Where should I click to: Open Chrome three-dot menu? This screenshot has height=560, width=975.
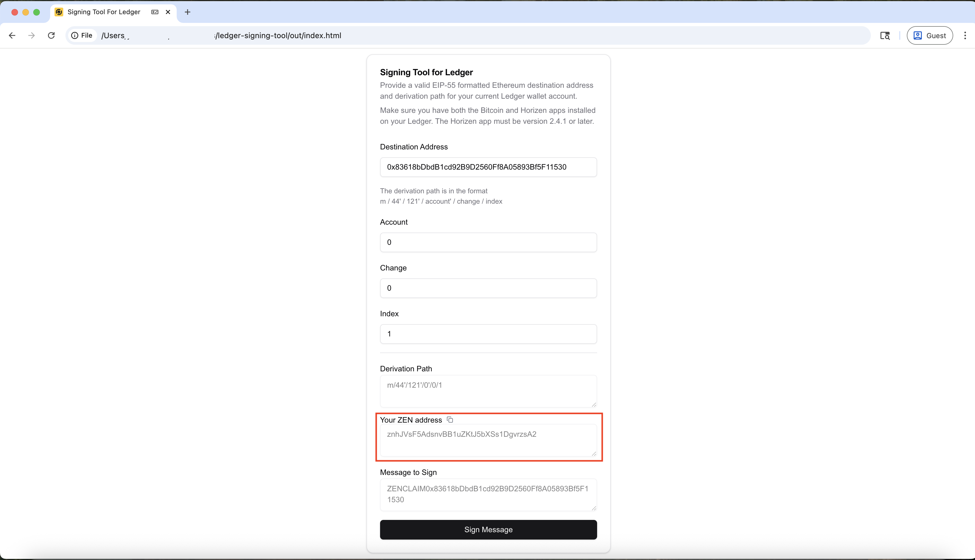point(965,35)
